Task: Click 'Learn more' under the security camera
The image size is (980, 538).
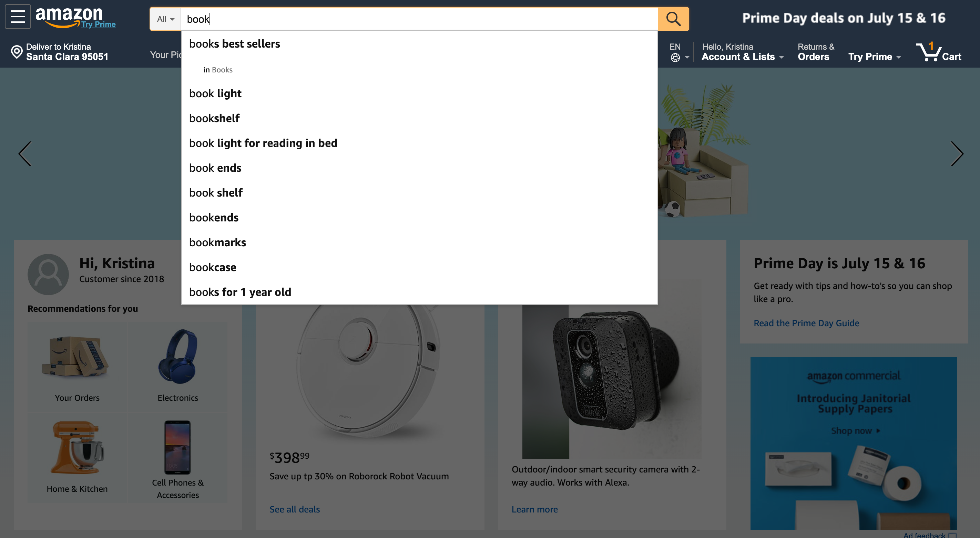Action: [534, 509]
